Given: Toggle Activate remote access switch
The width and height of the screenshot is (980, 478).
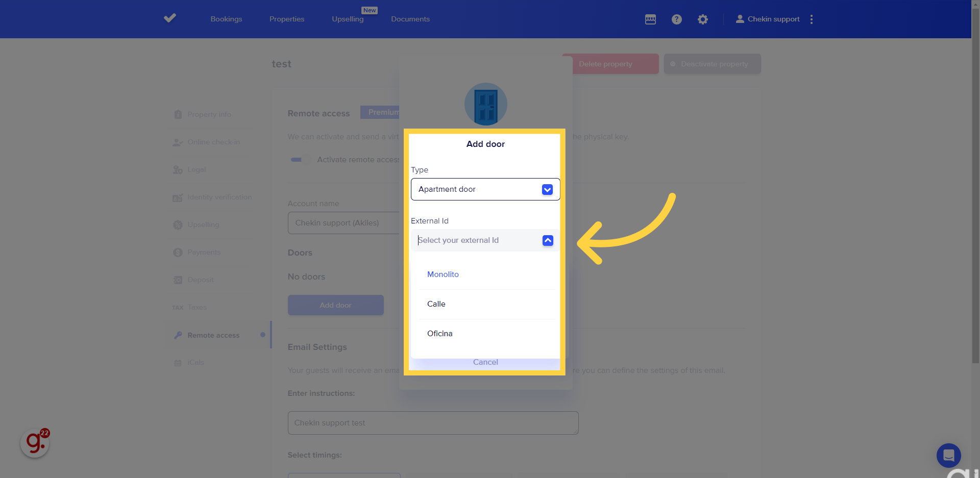Looking at the screenshot, I should pos(300,160).
